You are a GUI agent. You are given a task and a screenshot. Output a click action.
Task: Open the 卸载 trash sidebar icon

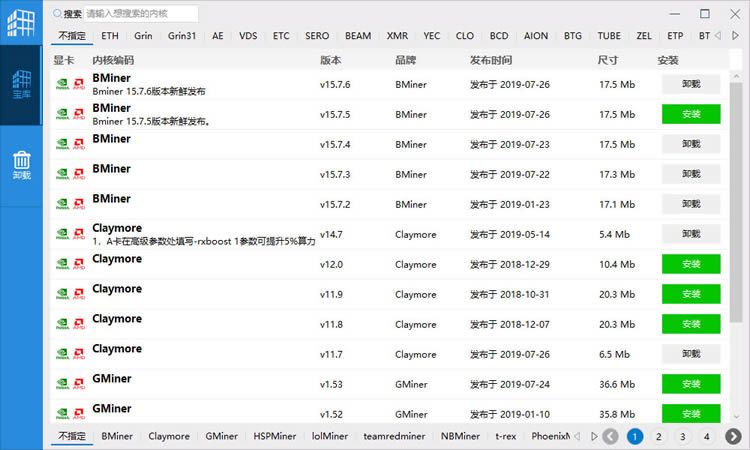point(22,165)
